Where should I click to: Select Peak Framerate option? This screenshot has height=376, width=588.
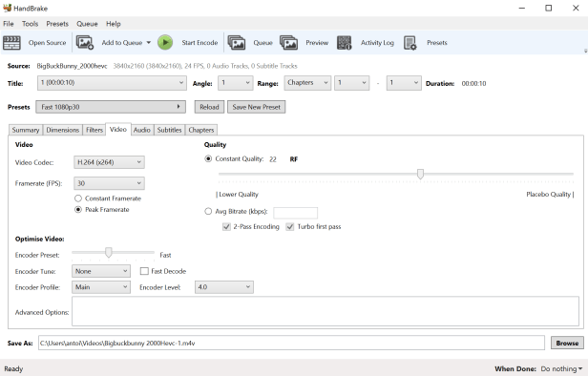pyautogui.click(x=78, y=210)
